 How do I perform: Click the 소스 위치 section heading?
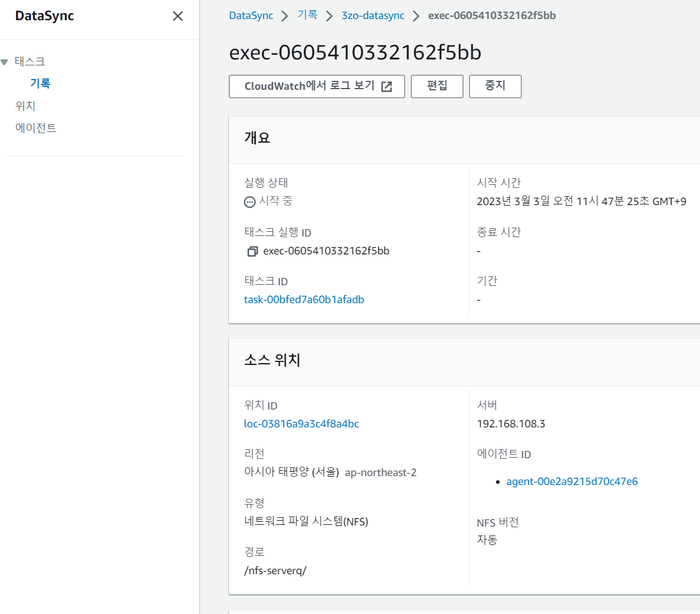[272, 360]
